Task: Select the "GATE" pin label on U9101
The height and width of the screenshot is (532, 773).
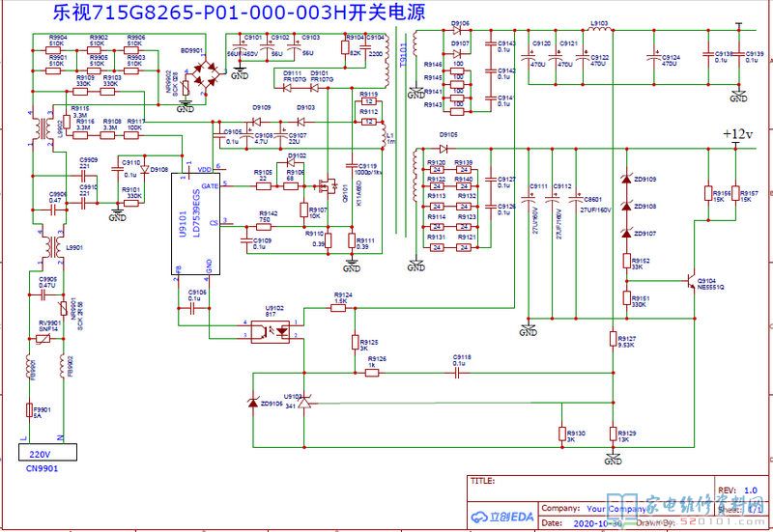Action: click(x=210, y=186)
